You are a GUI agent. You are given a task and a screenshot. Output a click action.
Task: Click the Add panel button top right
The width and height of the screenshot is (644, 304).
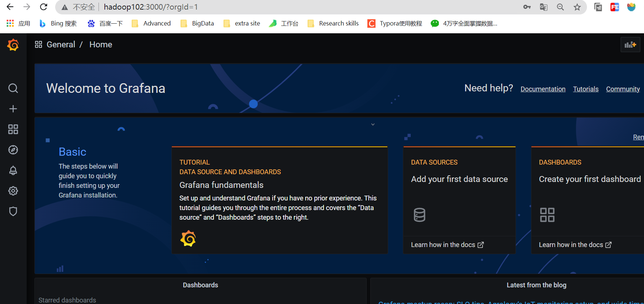point(630,45)
